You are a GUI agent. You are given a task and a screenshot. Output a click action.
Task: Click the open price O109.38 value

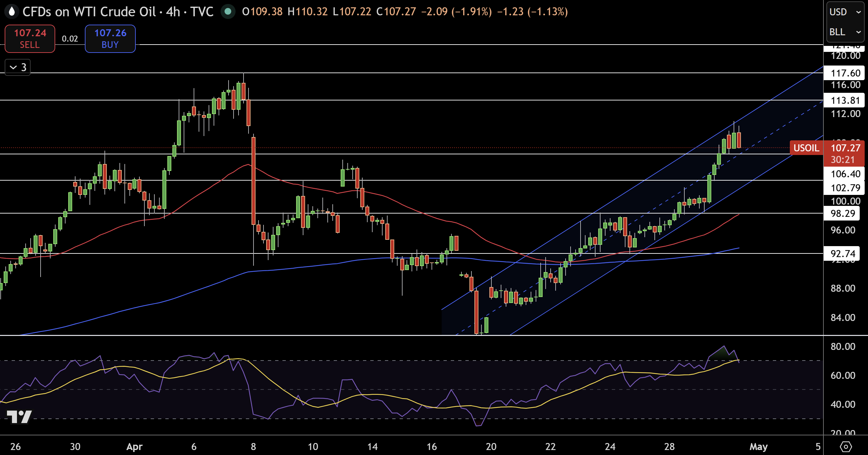tap(262, 12)
